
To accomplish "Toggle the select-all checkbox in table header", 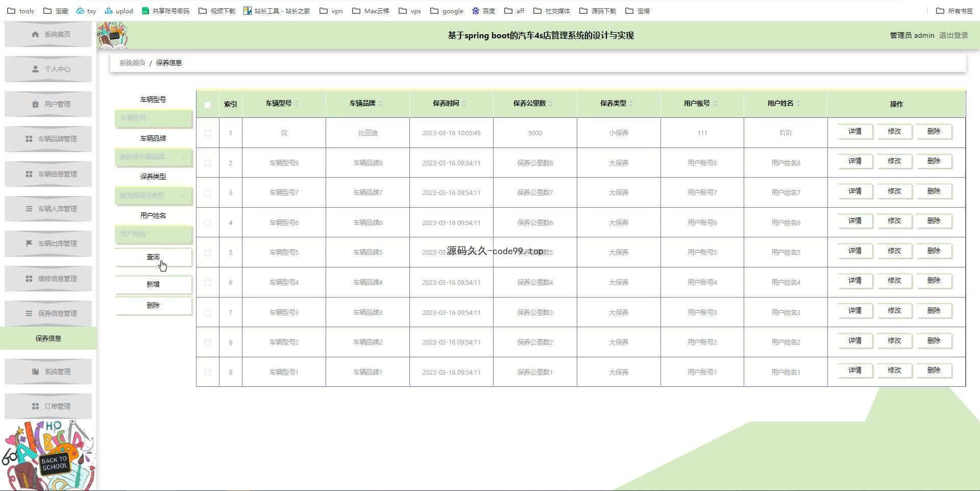I will click(x=207, y=105).
